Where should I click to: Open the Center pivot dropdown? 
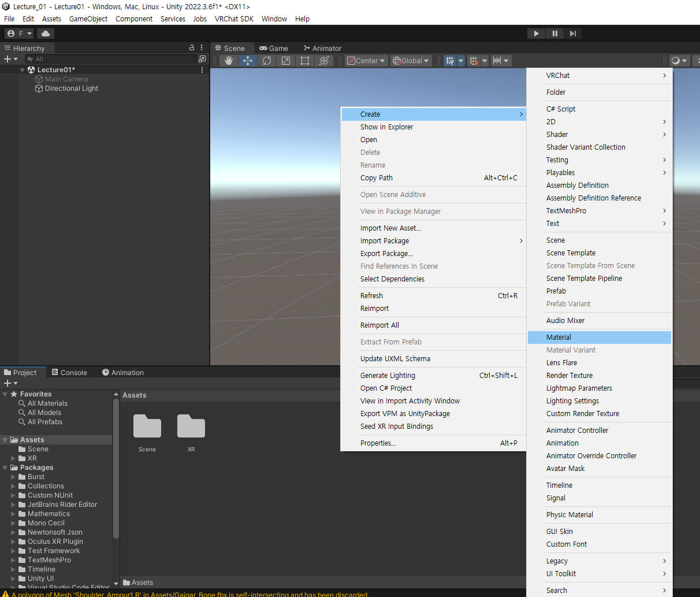(366, 61)
